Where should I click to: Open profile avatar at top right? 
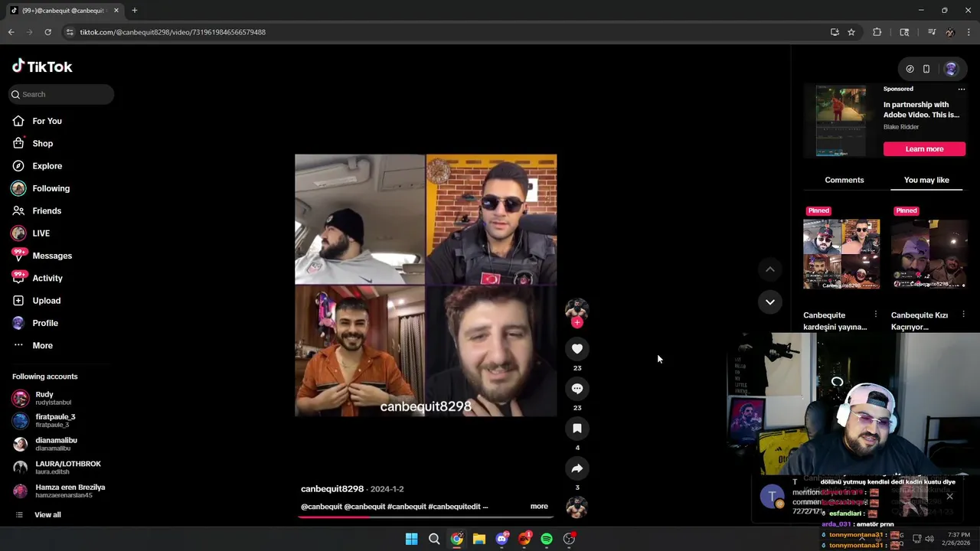pos(951,69)
